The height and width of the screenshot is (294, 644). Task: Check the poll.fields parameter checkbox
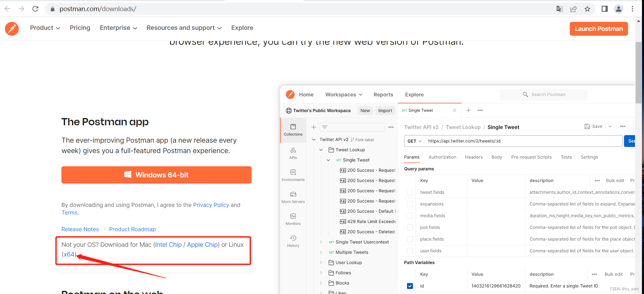[410, 227]
